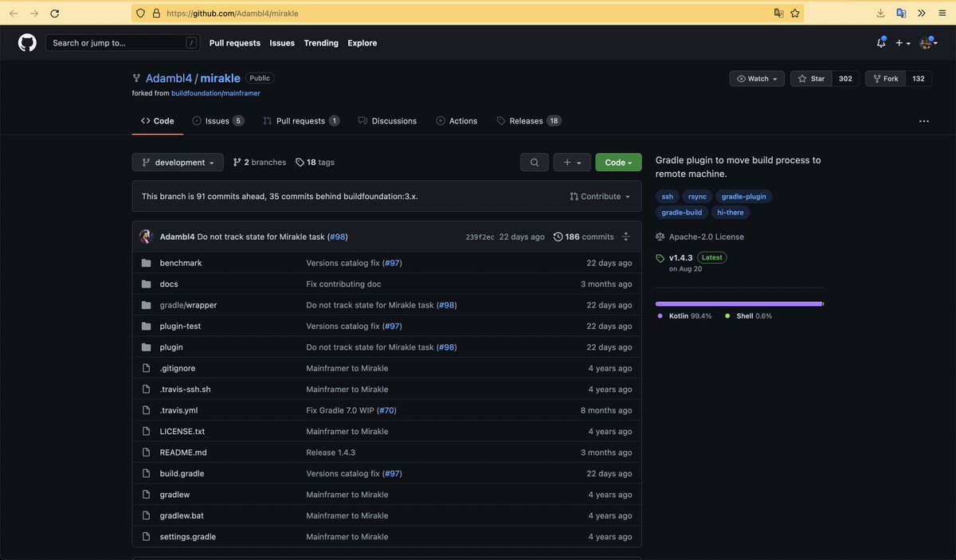Switch to the repository Issues tab
This screenshot has width=956, height=560.
[x=218, y=121]
